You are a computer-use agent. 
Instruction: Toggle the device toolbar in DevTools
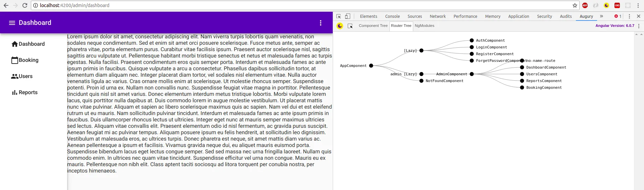point(348,16)
